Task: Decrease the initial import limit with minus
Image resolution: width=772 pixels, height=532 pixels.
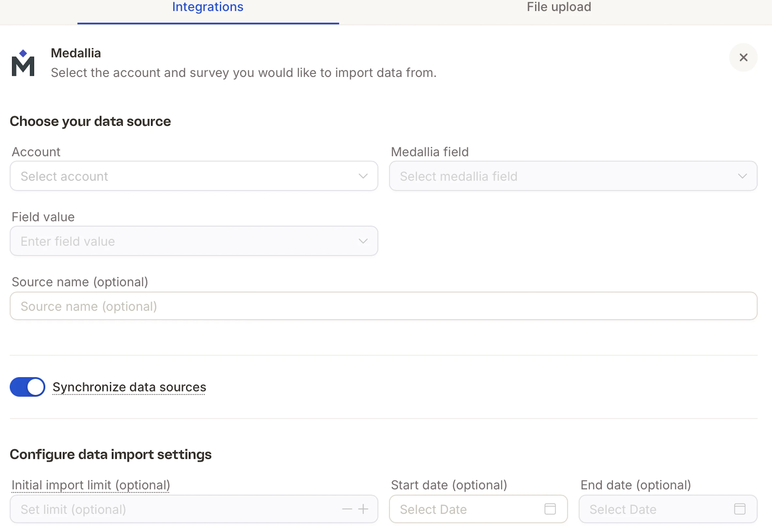Action: [347, 509]
